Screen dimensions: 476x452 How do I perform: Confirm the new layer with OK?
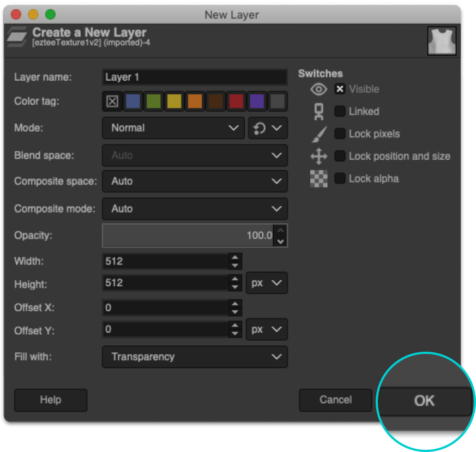click(x=425, y=401)
